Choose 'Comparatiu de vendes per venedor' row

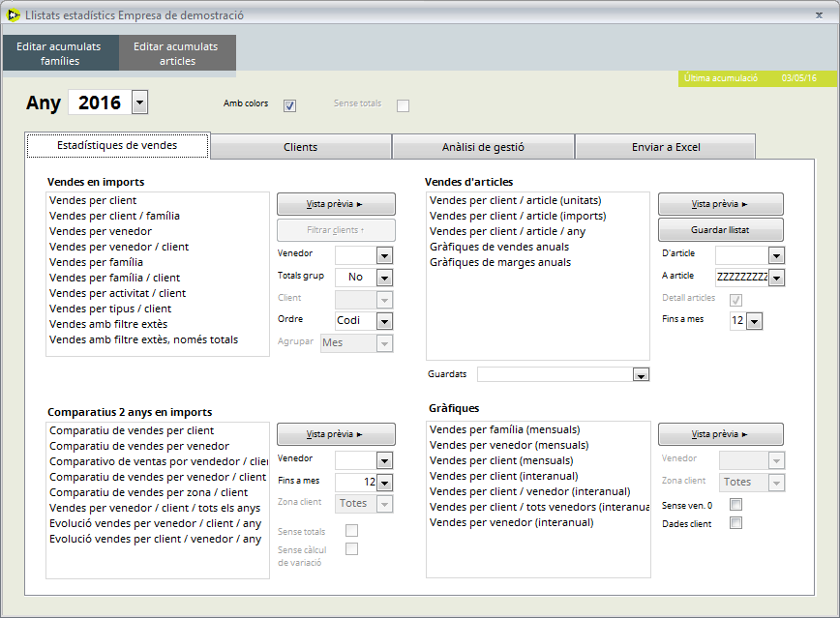(158, 446)
